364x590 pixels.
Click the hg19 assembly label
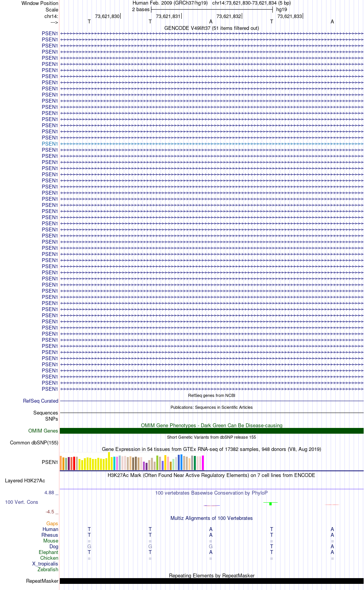(x=282, y=9)
